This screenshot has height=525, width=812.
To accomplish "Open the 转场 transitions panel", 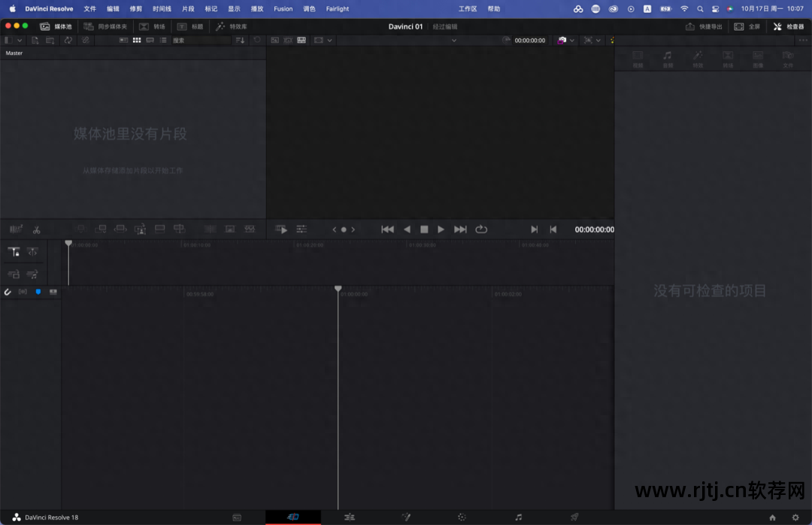I will [153, 26].
